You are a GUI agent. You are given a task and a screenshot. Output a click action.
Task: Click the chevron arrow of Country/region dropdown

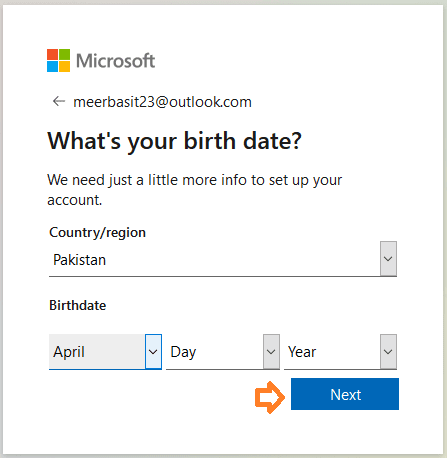[x=388, y=259]
